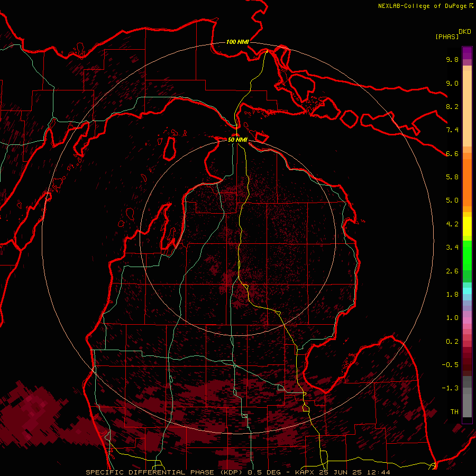Click the 1.8 scale value
476x476 pixels.
tap(452, 295)
